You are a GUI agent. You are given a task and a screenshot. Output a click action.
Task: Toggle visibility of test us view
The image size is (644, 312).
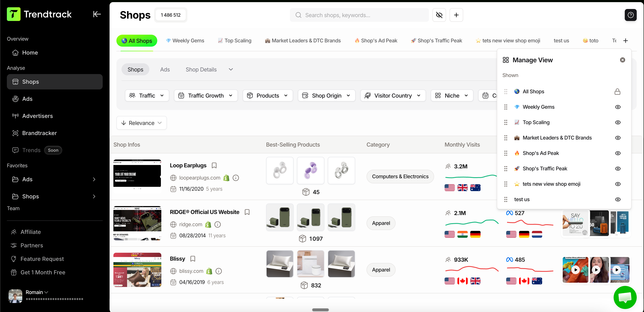click(x=617, y=199)
